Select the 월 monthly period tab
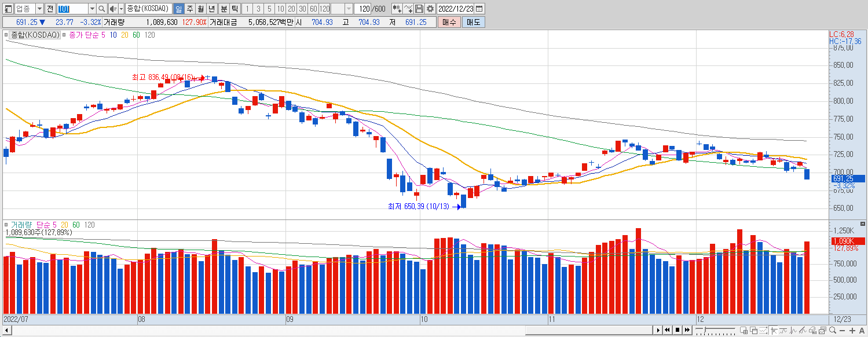Image resolution: width=868 pixels, height=337 pixels. (x=200, y=9)
